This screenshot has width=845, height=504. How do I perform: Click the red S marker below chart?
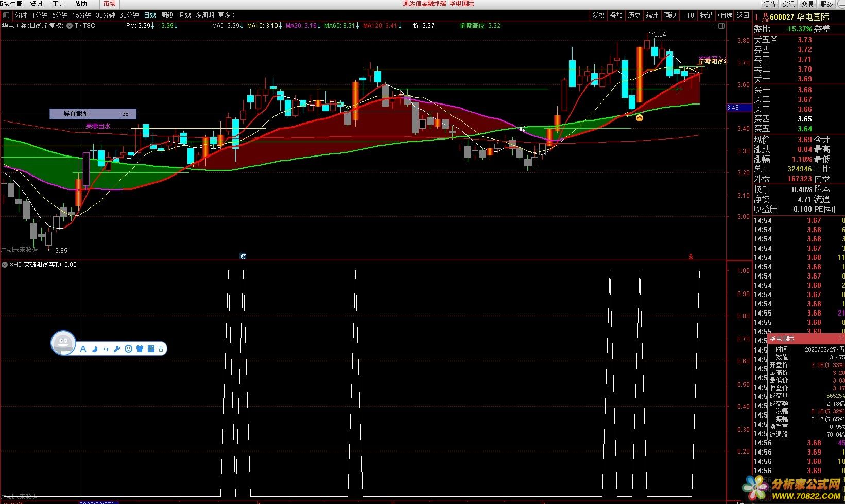click(691, 256)
